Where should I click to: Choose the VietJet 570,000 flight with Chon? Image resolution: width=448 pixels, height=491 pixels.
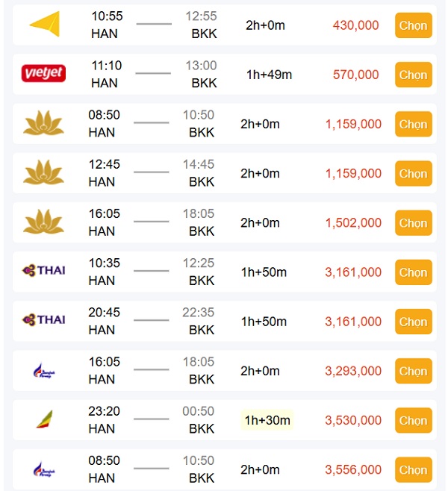[x=413, y=75]
